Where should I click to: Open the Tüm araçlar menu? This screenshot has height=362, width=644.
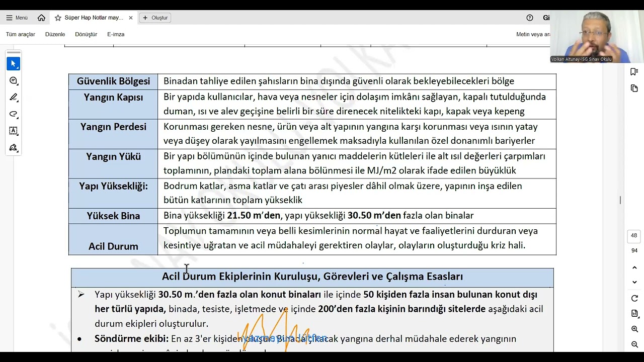21,34
